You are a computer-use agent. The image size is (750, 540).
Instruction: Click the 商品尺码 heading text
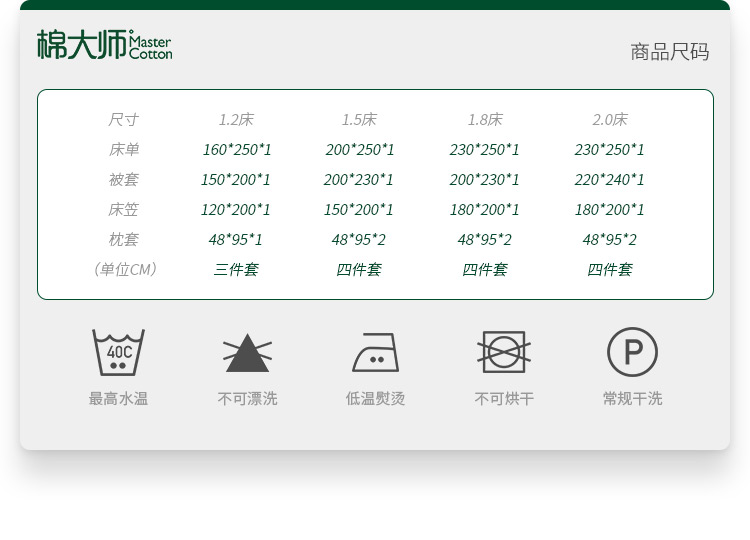(670, 52)
